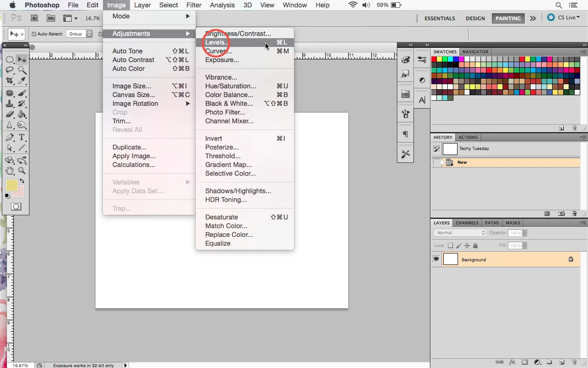
Task: Toggle lock all padlock icon
Action: pos(475,246)
